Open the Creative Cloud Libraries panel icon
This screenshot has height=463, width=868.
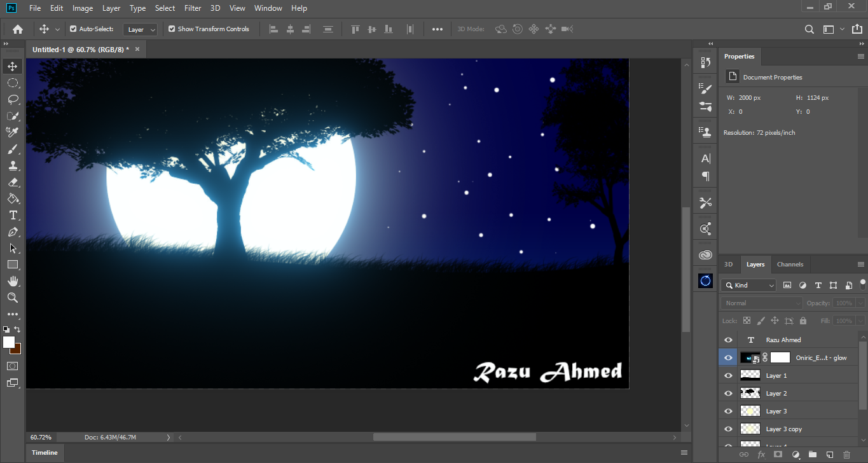[x=705, y=255]
